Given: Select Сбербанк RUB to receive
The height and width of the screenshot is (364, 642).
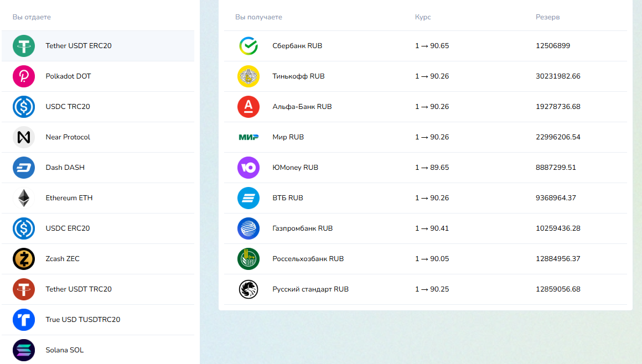Looking at the screenshot, I should click(426, 46).
